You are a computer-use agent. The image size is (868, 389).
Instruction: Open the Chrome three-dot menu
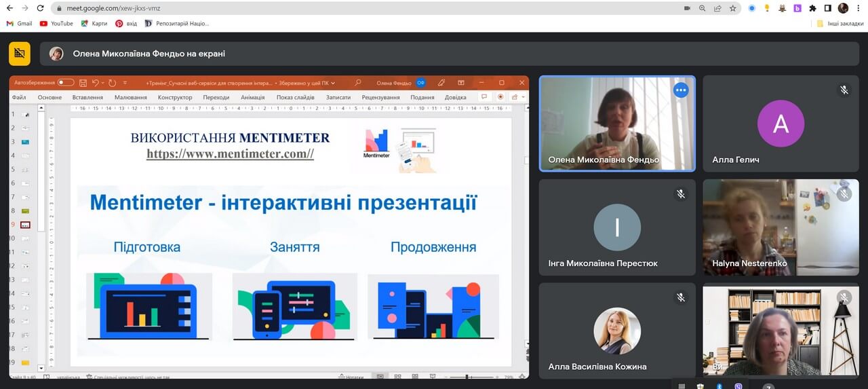[x=859, y=8]
